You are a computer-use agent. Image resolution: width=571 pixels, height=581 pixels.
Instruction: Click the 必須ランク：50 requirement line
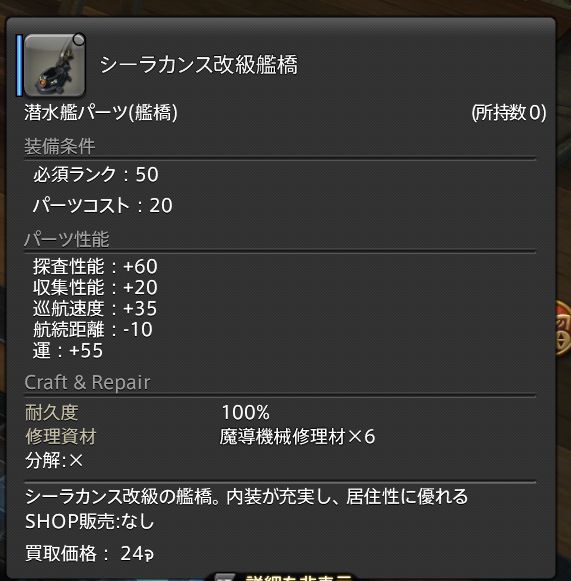tap(96, 174)
